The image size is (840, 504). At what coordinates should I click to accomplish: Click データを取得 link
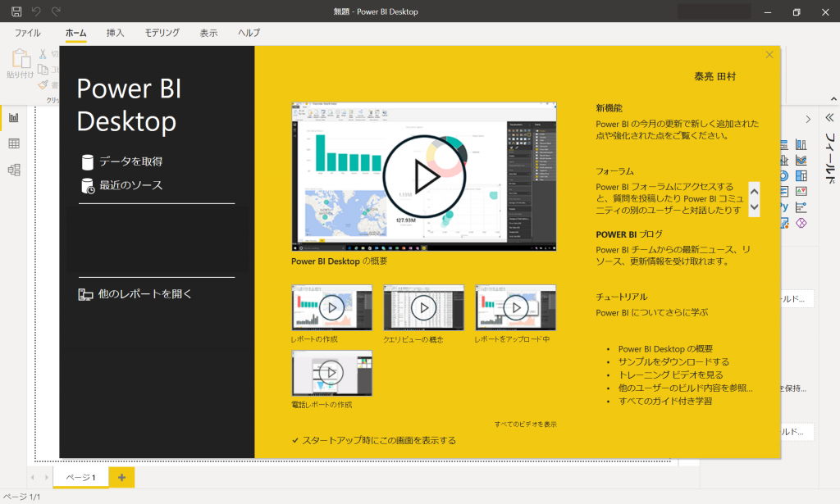pyautogui.click(x=130, y=161)
